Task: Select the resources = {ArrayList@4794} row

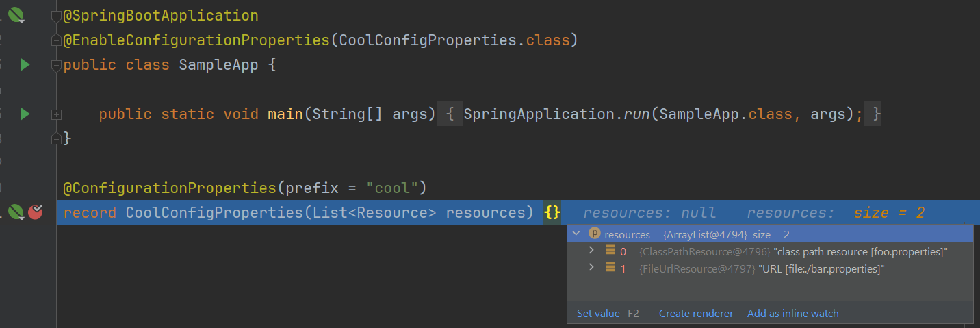Action: 770,234
